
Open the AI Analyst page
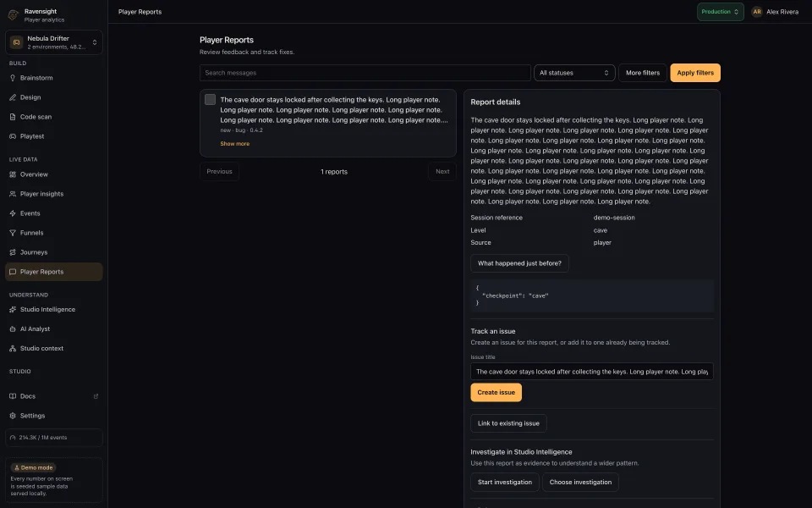point(54,329)
